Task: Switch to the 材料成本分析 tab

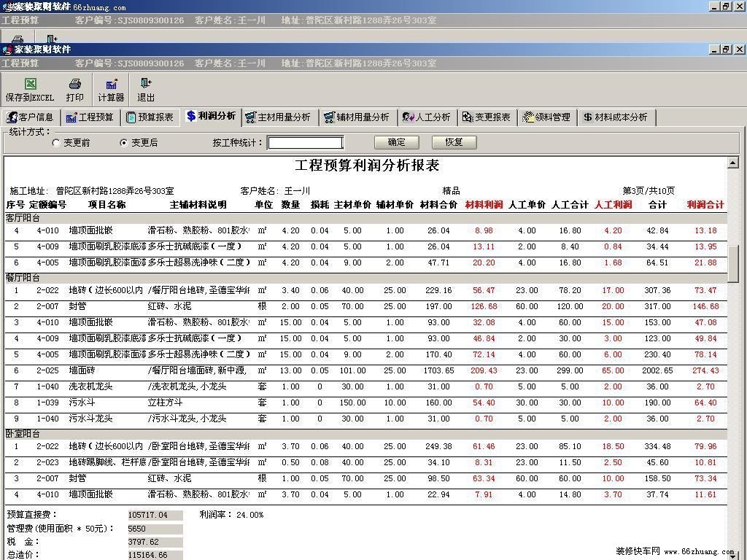Action: 616,117
